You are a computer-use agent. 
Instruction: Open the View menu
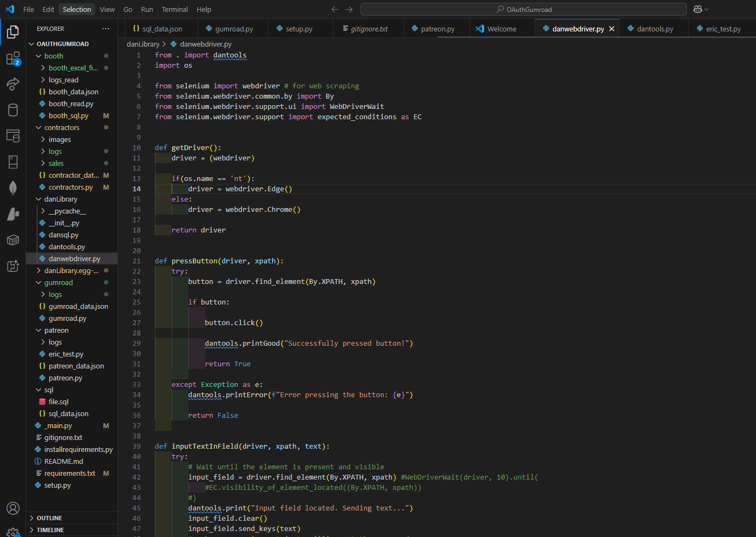coord(107,9)
